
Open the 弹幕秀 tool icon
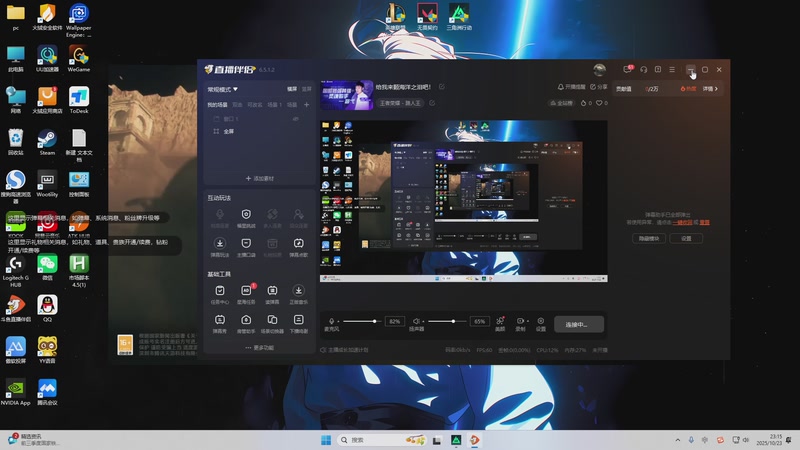coord(220,319)
